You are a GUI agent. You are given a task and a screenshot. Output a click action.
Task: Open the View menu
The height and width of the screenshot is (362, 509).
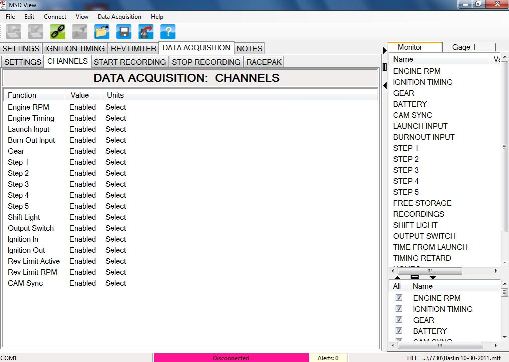click(x=82, y=16)
